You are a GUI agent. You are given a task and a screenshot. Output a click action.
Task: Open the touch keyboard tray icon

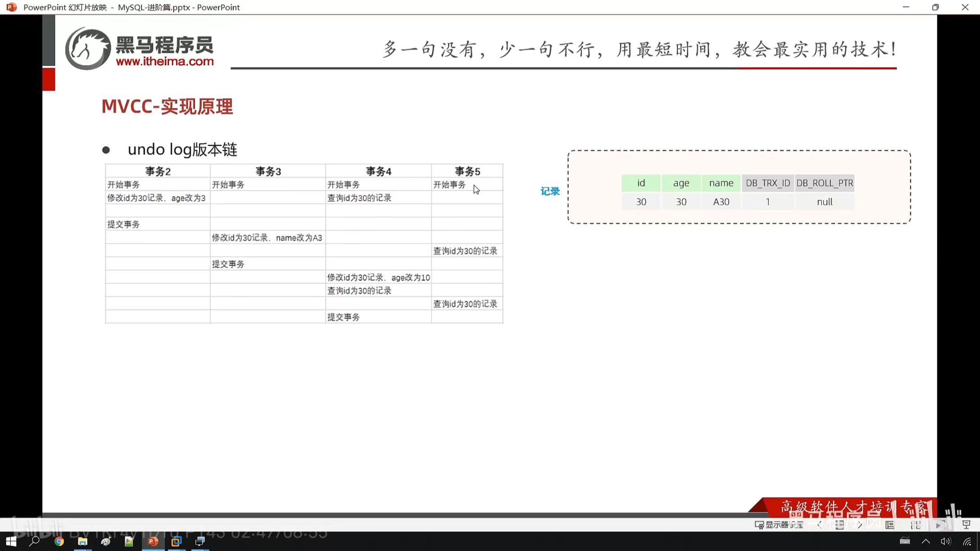[905, 541]
